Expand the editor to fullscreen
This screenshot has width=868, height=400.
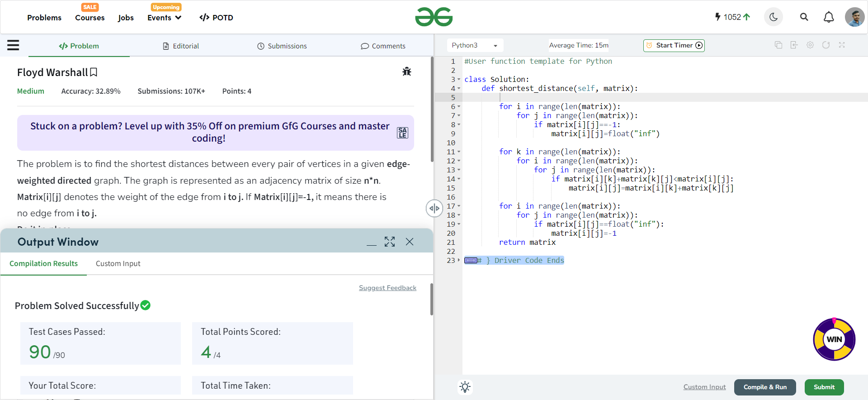coord(842,45)
